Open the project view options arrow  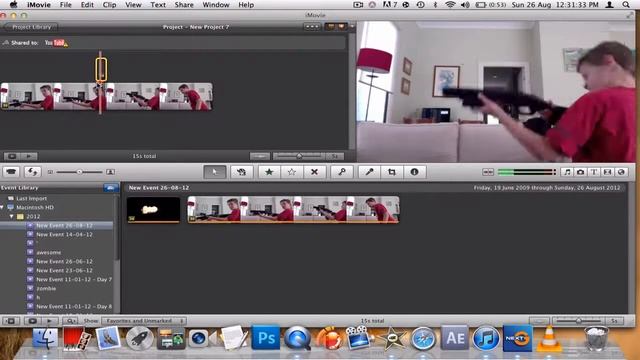(352, 27)
